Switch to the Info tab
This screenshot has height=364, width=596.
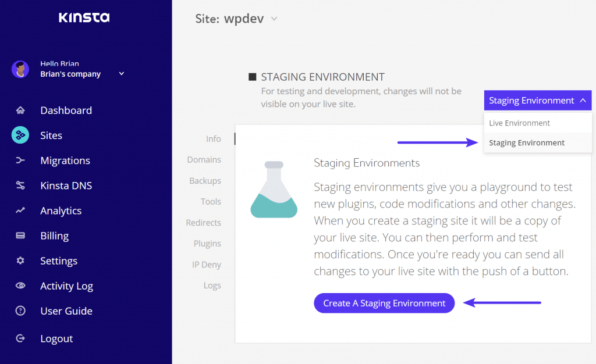click(x=213, y=139)
